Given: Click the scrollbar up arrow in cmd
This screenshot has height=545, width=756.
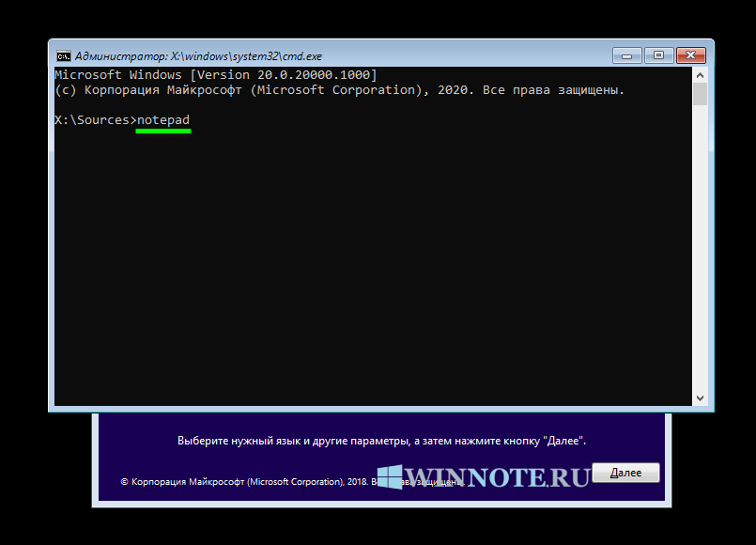Looking at the screenshot, I should click(700, 75).
